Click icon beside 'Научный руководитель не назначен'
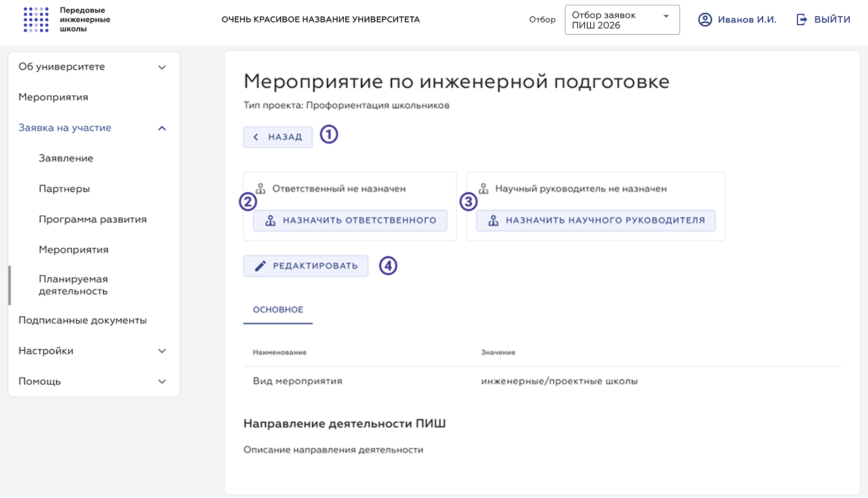 point(483,189)
